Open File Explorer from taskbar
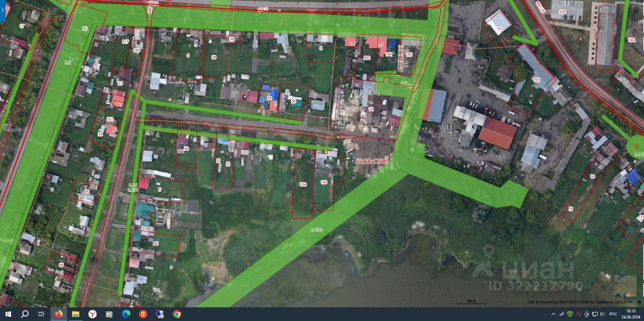This screenshot has height=321, width=644. point(75,314)
